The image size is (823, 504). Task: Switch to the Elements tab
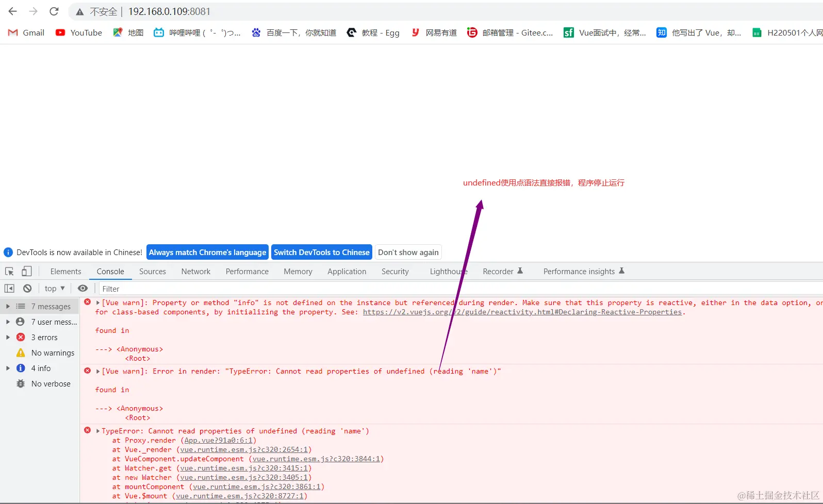(65, 272)
